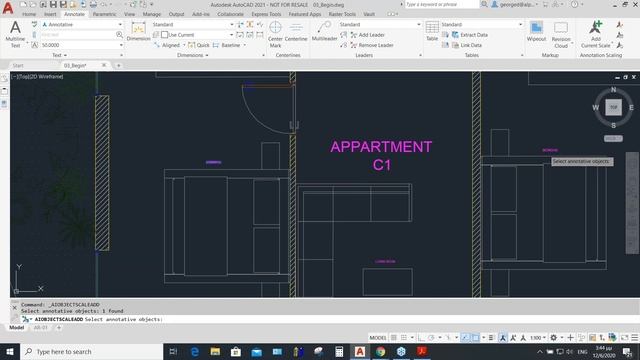Click the Find text magnifier icon
Screen dimensions: 640x360
click(x=119, y=35)
